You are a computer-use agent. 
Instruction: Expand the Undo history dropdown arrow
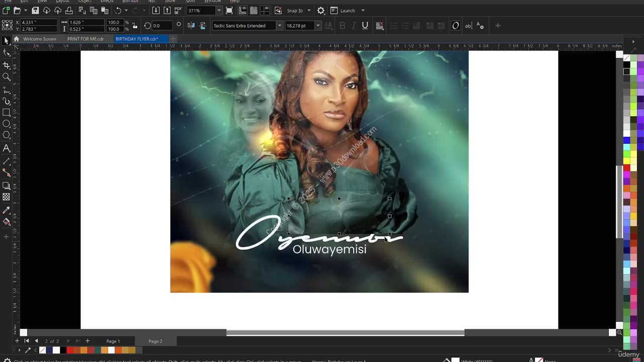pos(126,11)
